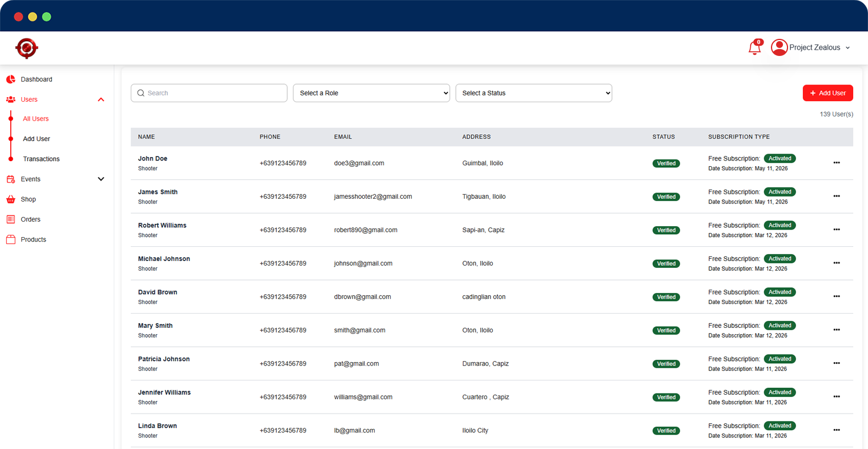
Task: Open the actions menu for Michael Johnson
Action: [837, 263]
